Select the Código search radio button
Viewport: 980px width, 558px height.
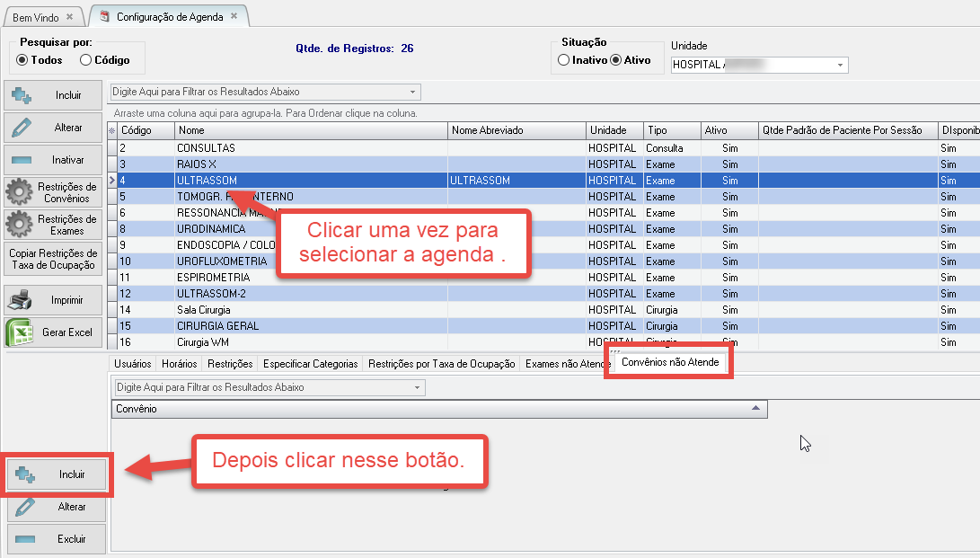(x=86, y=60)
